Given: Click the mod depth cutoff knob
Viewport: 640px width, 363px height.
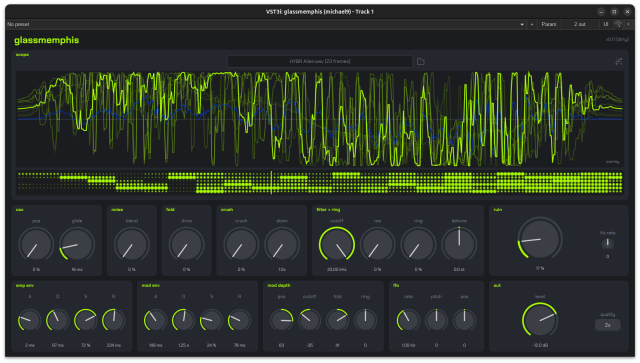Looking at the screenshot, I should click(x=309, y=321).
